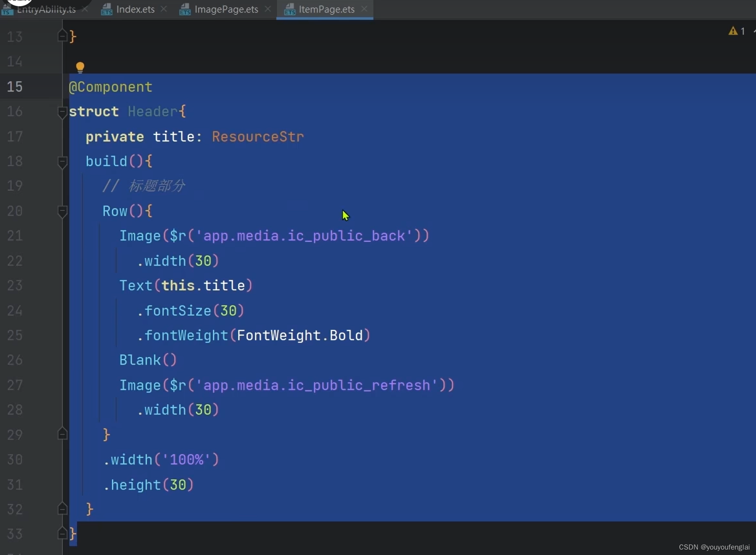Click the yellow lightbulb quick-fix icon
Viewport: 756px width, 555px height.
[x=80, y=68]
